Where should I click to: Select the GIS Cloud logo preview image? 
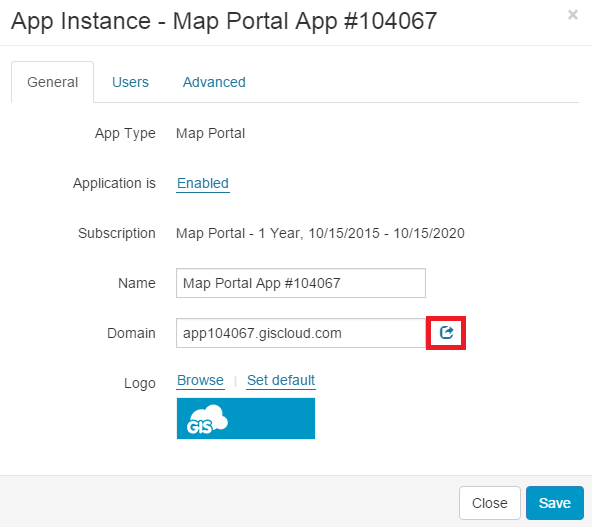coord(246,418)
